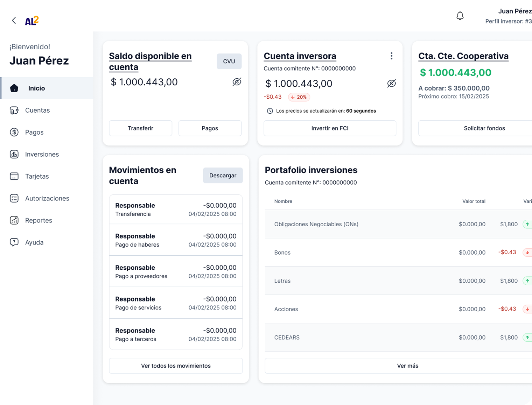Open Reportes section in sidebar
The height and width of the screenshot is (405, 532).
(x=47, y=220)
